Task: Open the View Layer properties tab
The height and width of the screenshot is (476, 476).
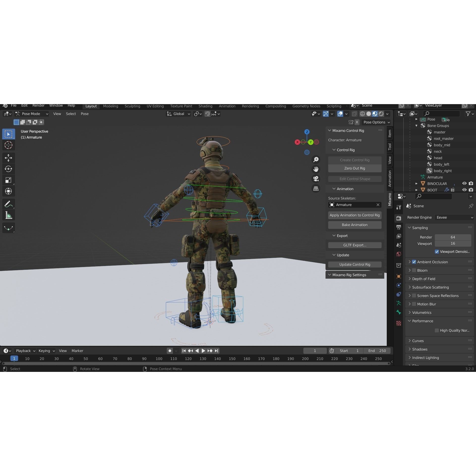Action: click(399, 236)
